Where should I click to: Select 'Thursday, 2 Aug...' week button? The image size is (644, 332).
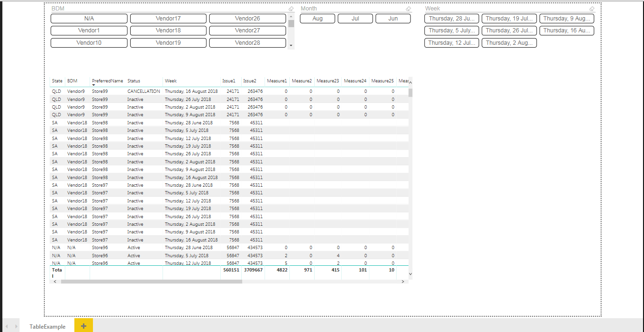click(509, 43)
